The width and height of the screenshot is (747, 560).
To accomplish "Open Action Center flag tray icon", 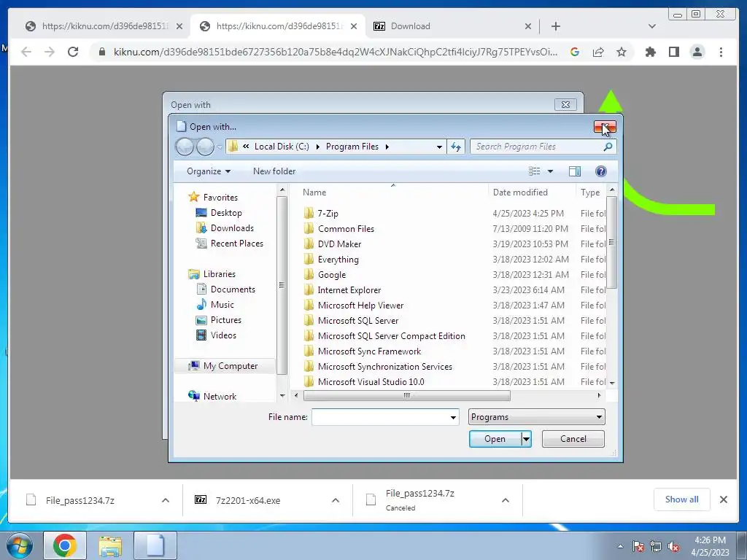I will click(x=638, y=546).
